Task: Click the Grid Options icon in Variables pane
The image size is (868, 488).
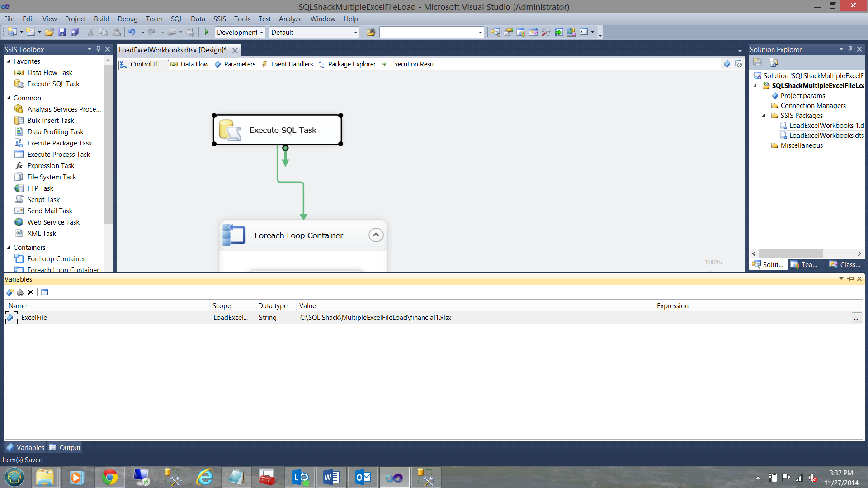Action: click(44, 292)
